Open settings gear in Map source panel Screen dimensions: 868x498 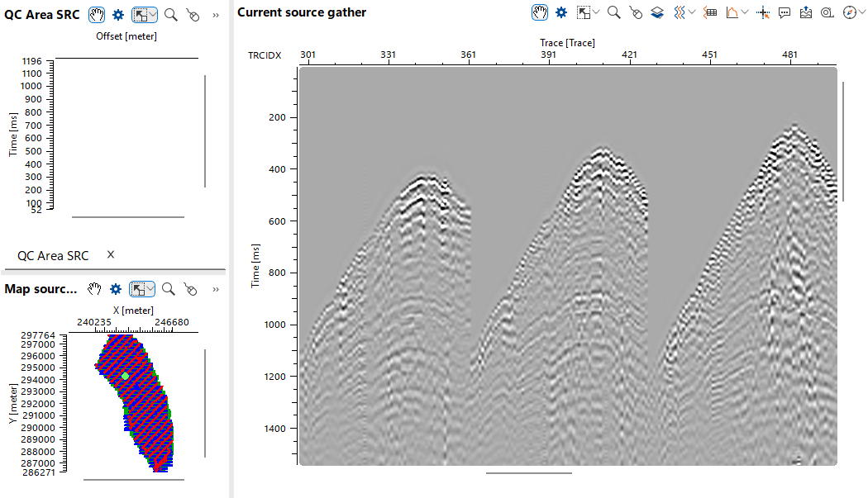116,289
